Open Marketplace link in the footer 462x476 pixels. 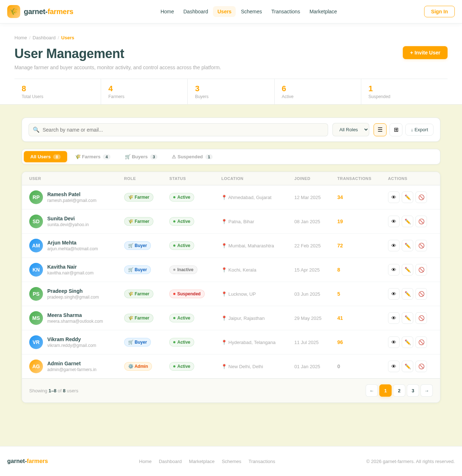click(202, 461)
